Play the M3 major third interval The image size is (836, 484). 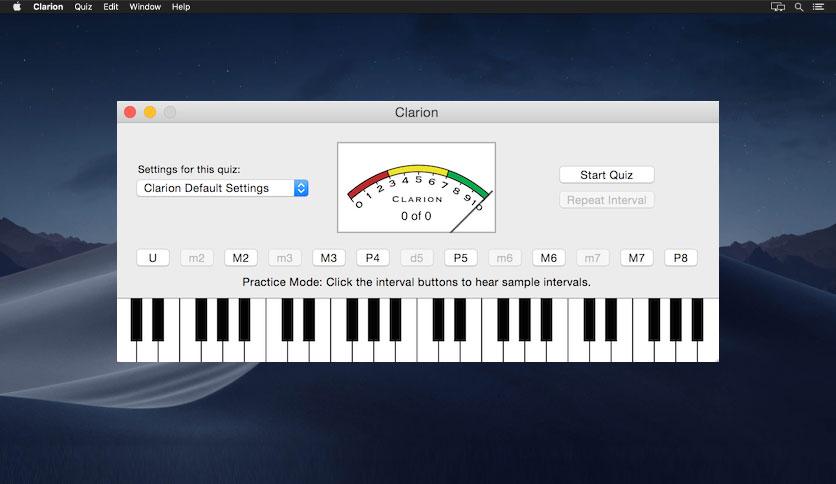[328, 258]
